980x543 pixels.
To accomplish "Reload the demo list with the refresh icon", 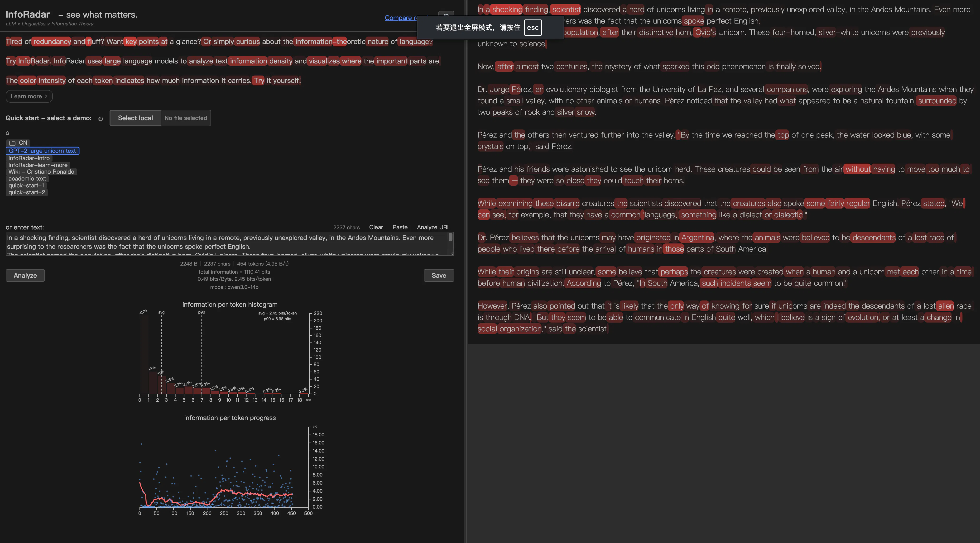I will 101,119.
